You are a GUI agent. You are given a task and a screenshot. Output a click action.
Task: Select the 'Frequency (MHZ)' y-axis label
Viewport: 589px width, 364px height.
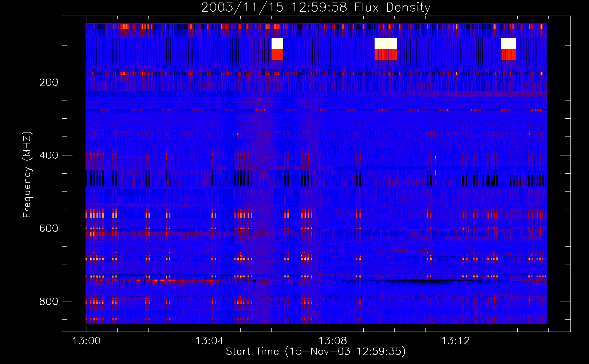point(27,174)
